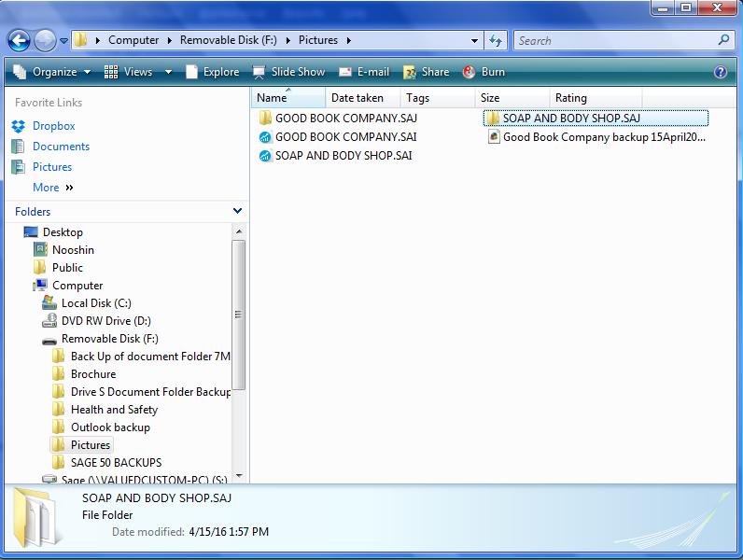Screen dimensions: 743x560
Task: Click Explore in the toolbar
Action: [x=212, y=72]
